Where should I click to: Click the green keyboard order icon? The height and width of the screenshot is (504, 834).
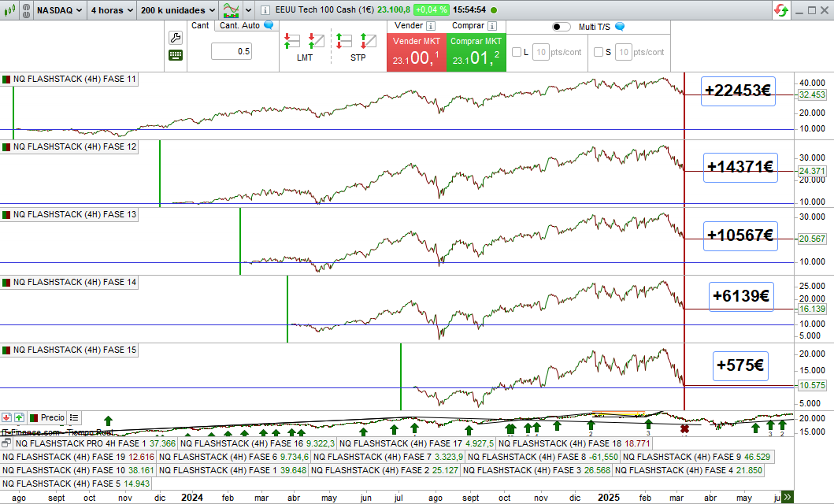[175, 55]
